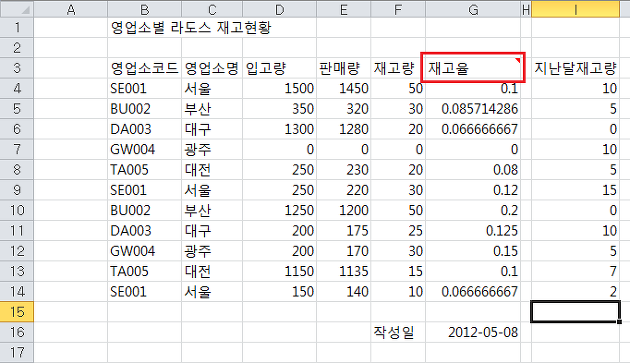Select cell SE001 in row 4
This screenshot has width=630, height=363.
pos(145,88)
